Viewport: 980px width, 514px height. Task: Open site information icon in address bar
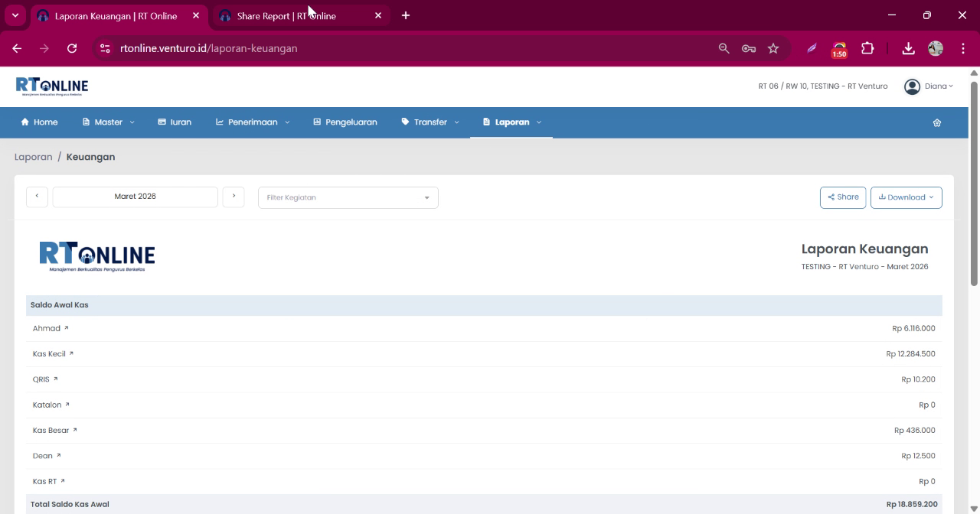106,48
